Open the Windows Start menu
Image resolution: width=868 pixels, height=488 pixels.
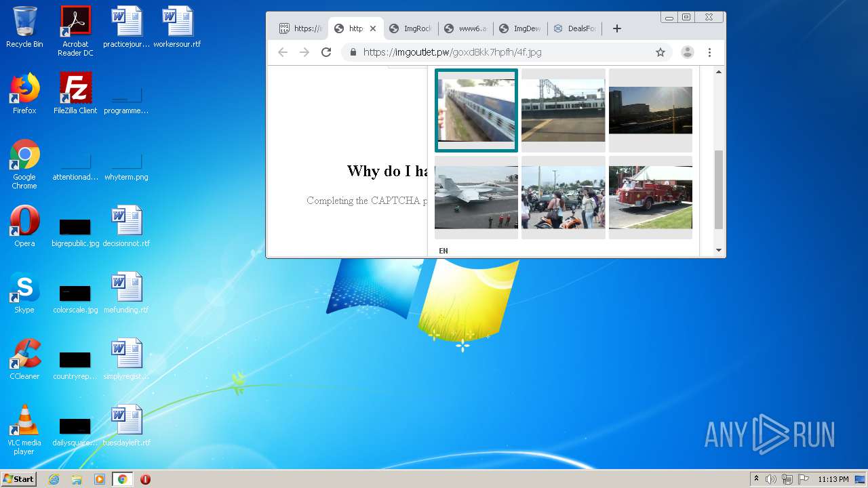19,479
